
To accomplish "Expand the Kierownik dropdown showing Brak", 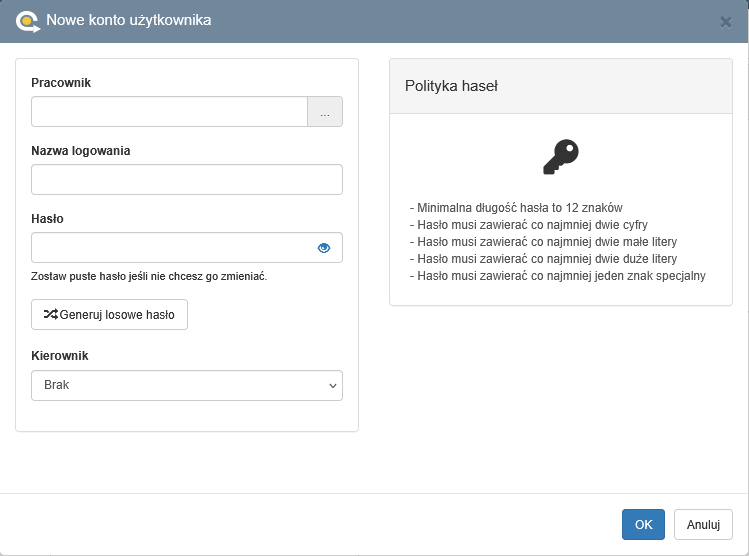I will [187, 385].
